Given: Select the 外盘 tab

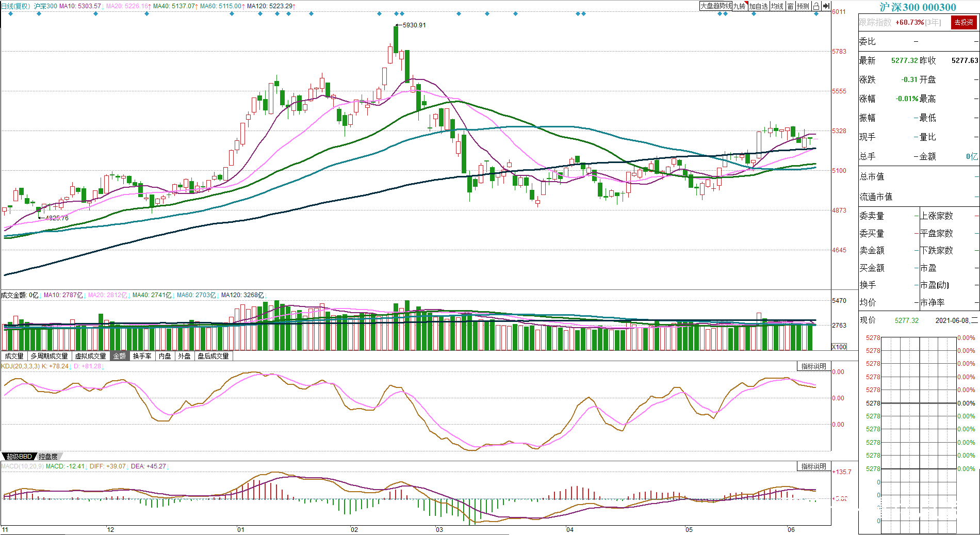Looking at the screenshot, I should (x=184, y=356).
